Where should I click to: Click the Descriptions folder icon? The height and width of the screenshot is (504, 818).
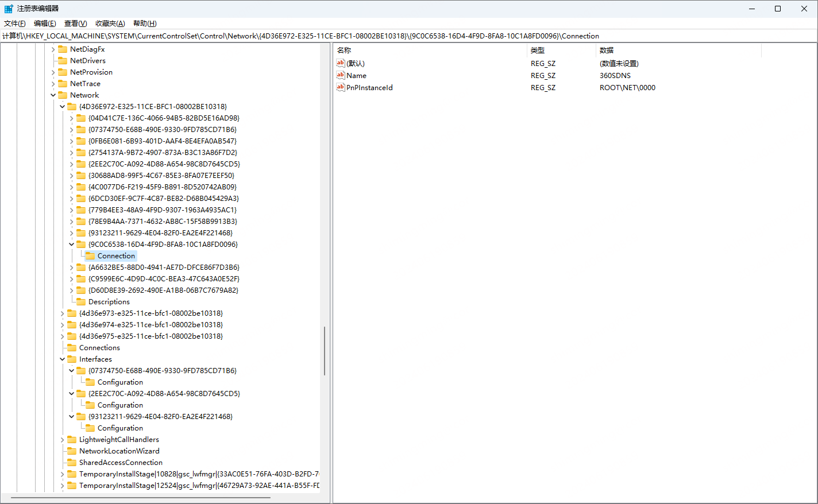(x=81, y=302)
